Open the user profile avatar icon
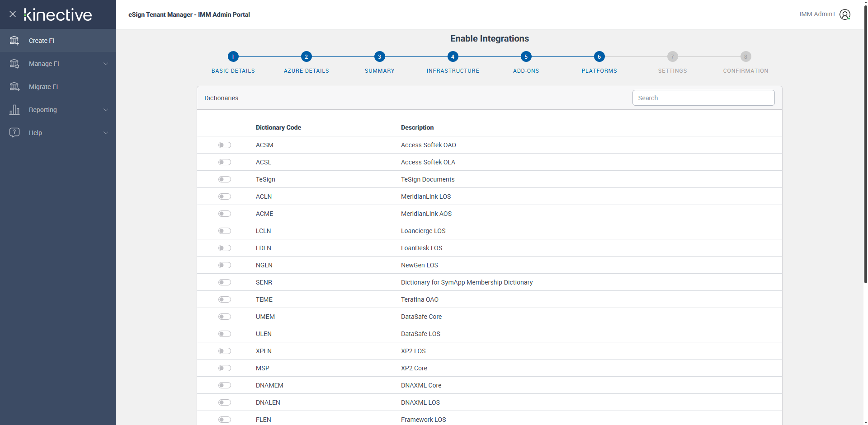 pos(845,14)
